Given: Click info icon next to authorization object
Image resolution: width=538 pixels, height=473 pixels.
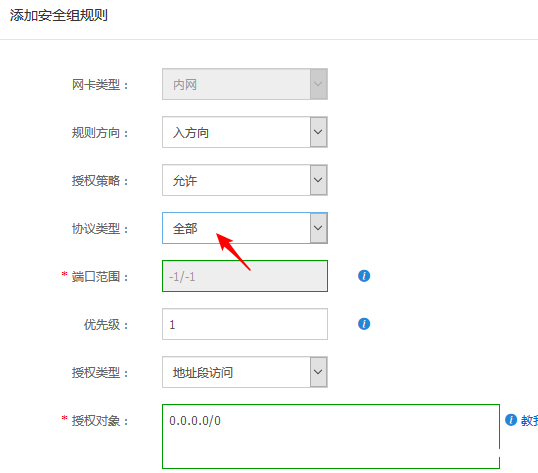Looking at the screenshot, I should click(511, 420).
